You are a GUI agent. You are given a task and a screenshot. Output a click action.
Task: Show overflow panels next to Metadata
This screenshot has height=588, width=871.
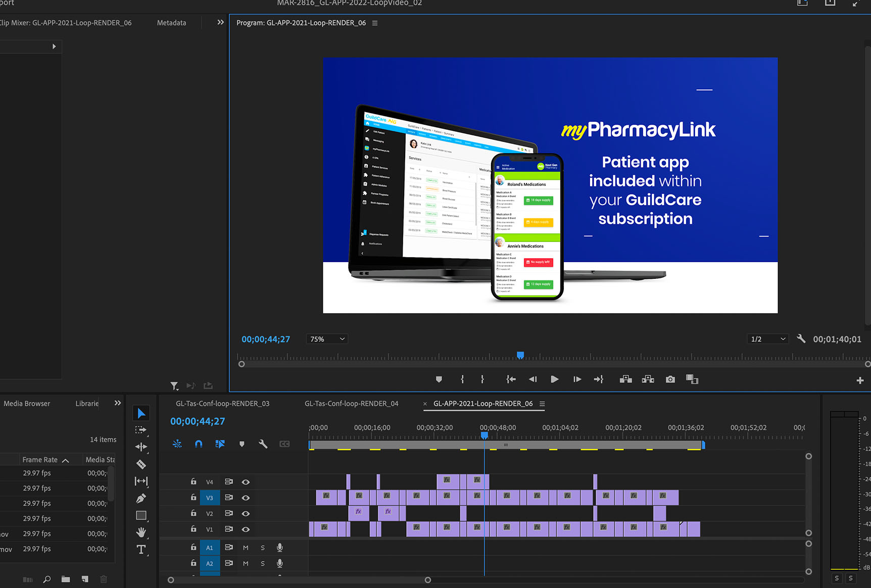click(220, 22)
